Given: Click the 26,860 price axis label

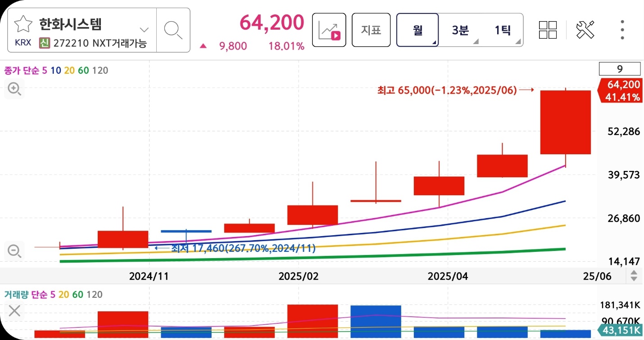Looking at the screenshot, I should pyautogui.click(x=624, y=219).
